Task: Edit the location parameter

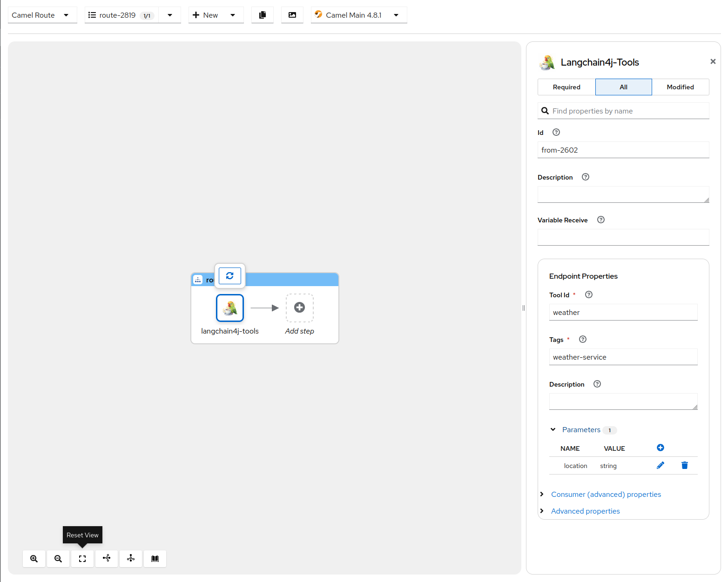Action: pos(660,465)
